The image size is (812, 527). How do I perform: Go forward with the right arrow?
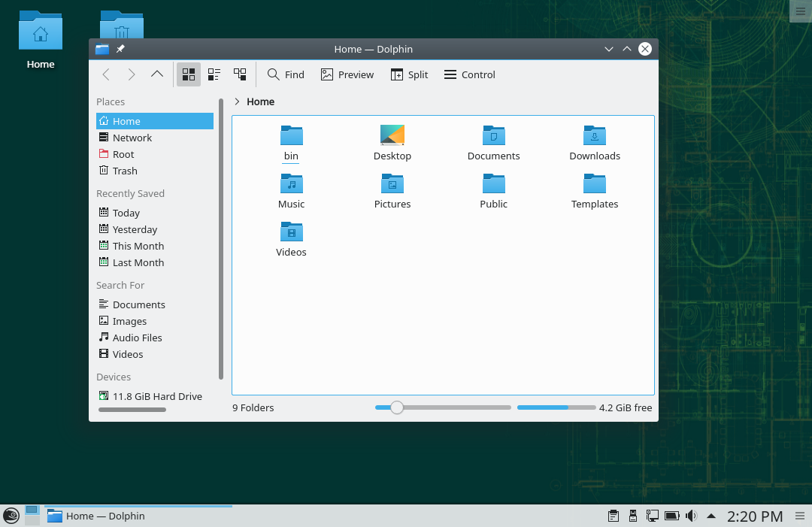pyautogui.click(x=132, y=74)
